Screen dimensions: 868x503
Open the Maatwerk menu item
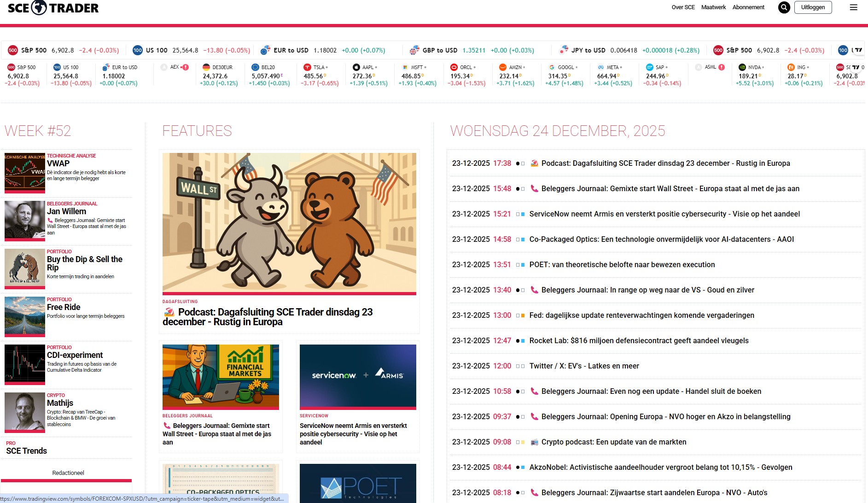[x=713, y=7]
